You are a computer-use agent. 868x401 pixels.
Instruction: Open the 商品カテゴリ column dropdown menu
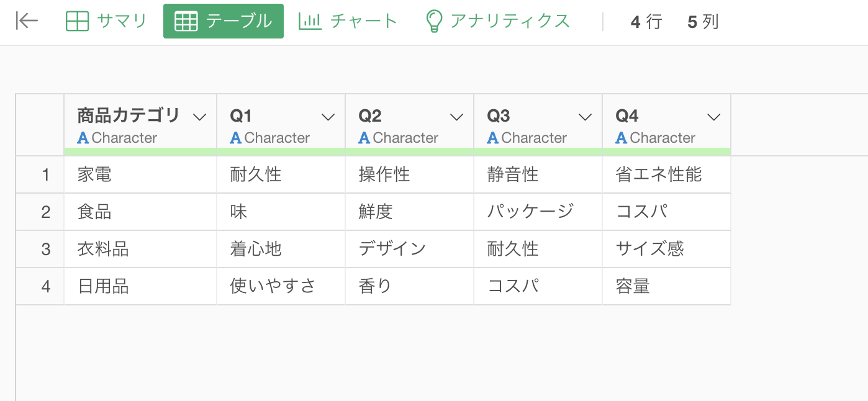click(199, 117)
